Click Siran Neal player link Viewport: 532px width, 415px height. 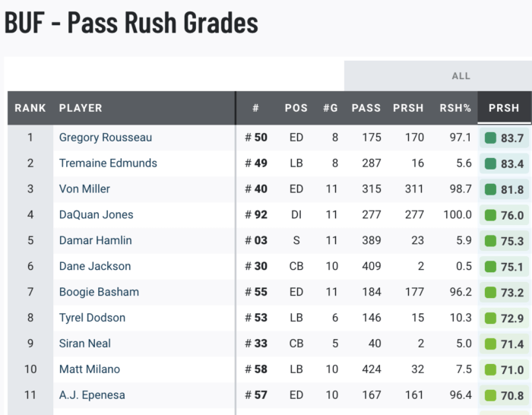click(85, 344)
